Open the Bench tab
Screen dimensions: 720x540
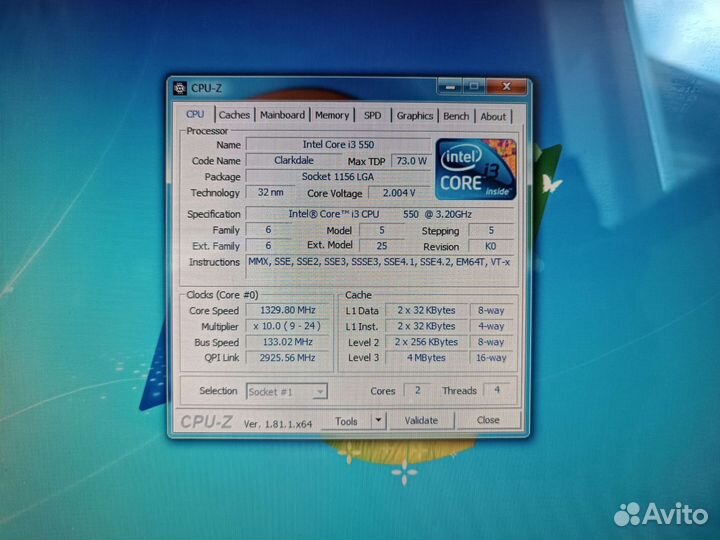pyautogui.click(x=456, y=116)
